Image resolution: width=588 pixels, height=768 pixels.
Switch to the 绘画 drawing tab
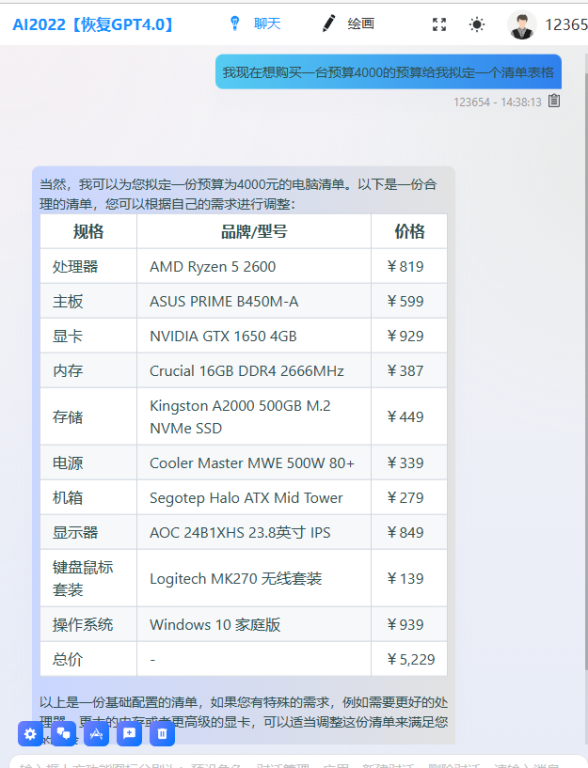tap(361, 24)
